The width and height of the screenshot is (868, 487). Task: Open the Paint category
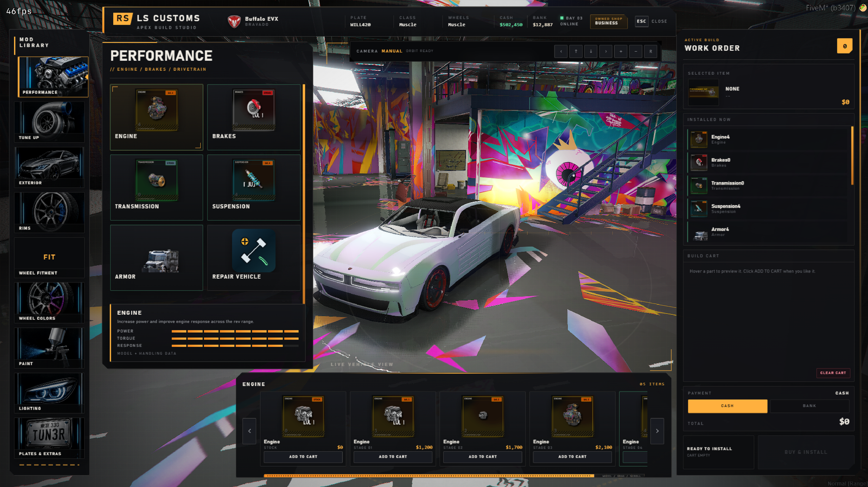(x=49, y=348)
